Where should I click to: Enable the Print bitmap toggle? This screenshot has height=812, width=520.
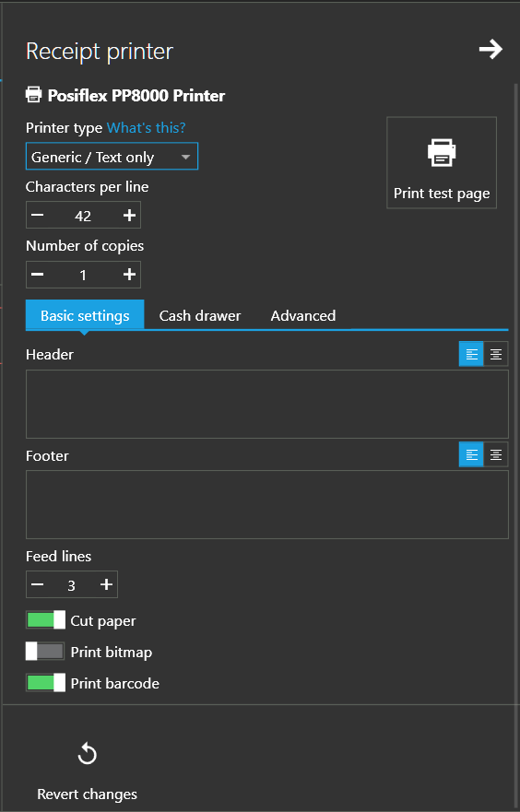[x=45, y=652]
